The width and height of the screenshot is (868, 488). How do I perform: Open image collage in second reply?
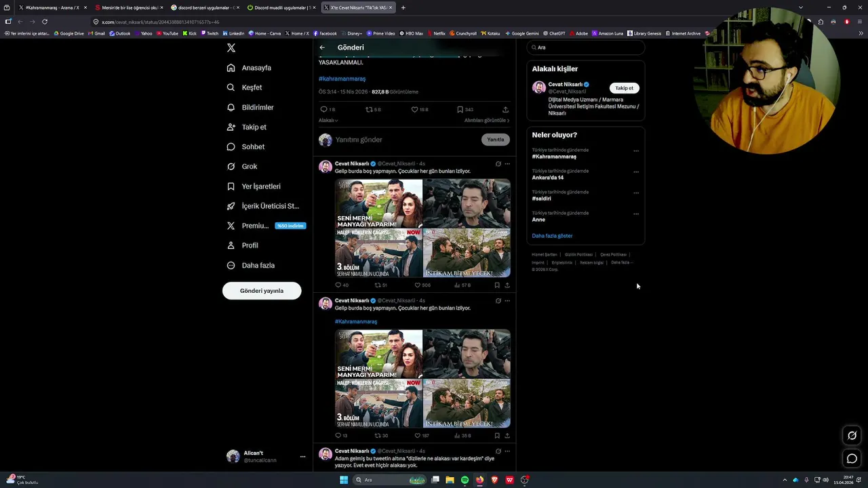tap(422, 378)
